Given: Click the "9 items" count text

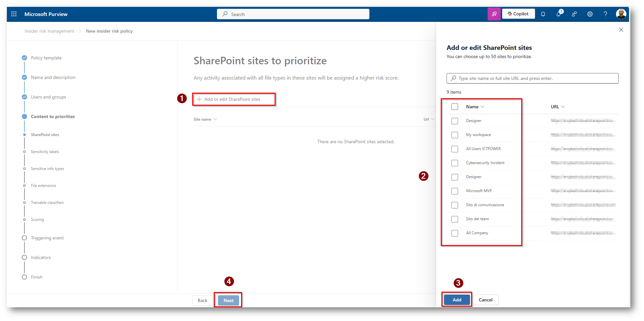Looking at the screenshot, I should coord(454,92).
